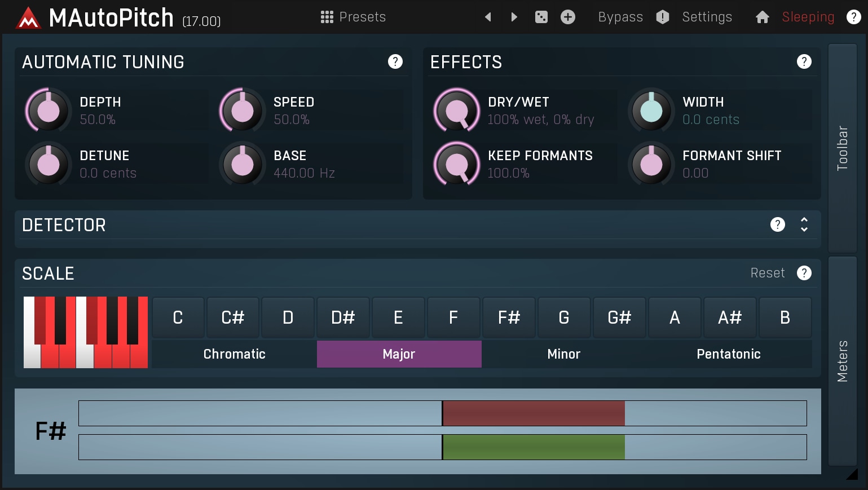The width and height of the screenshot is (868, 490).
Task: Enable the Bypass switch
Action: (620, 17)
